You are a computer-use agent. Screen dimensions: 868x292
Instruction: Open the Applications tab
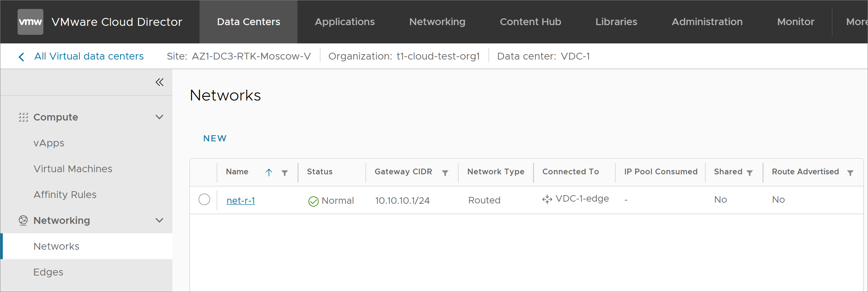click(345, 22)
